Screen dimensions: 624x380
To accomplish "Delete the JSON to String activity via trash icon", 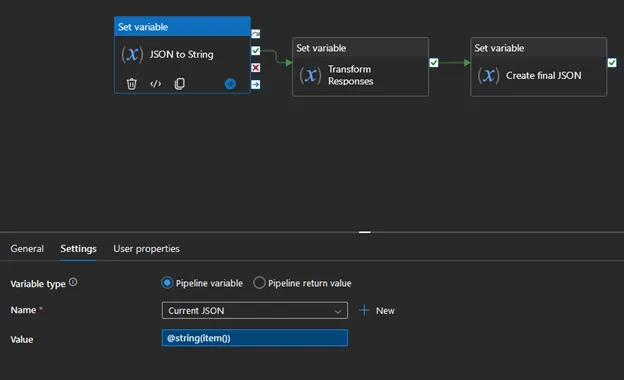I will point(131,84).
